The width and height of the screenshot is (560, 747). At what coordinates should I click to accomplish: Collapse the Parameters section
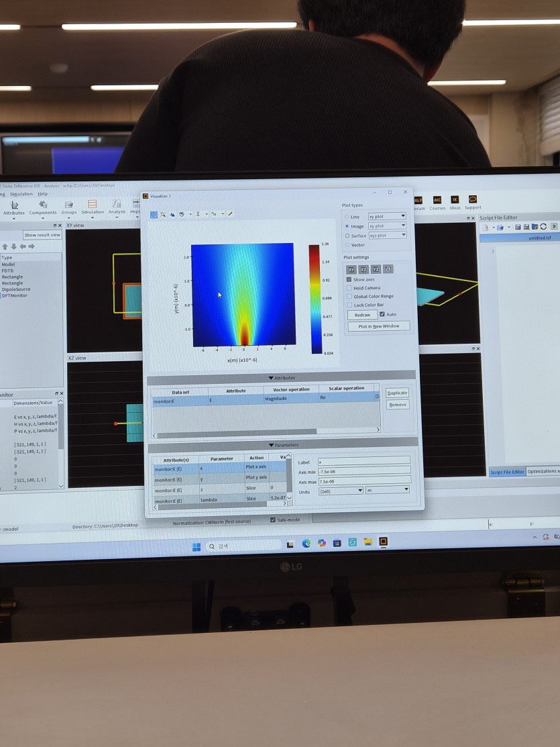pyautogui.click(x=283, y=445)
